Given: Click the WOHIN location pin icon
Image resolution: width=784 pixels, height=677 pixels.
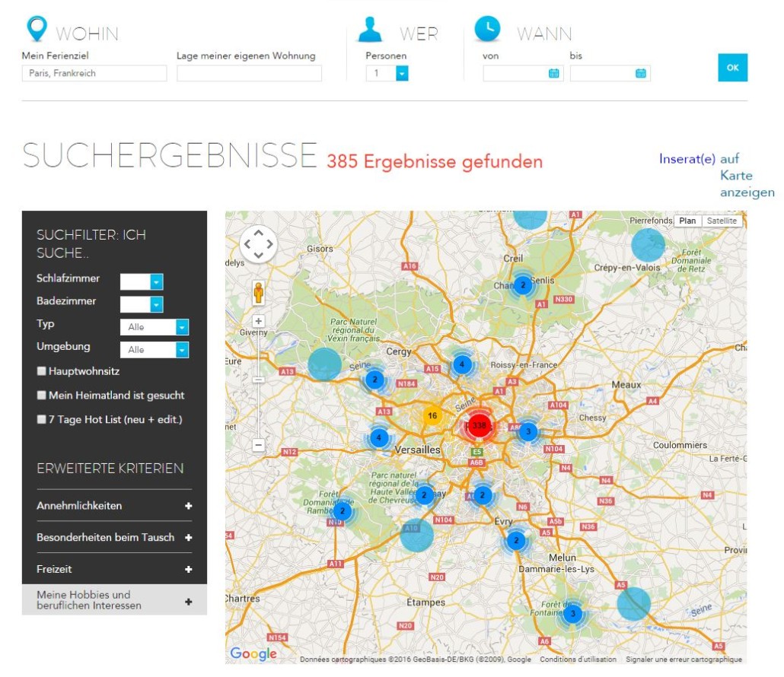Looking at the screenshot, I should [37, 28].
